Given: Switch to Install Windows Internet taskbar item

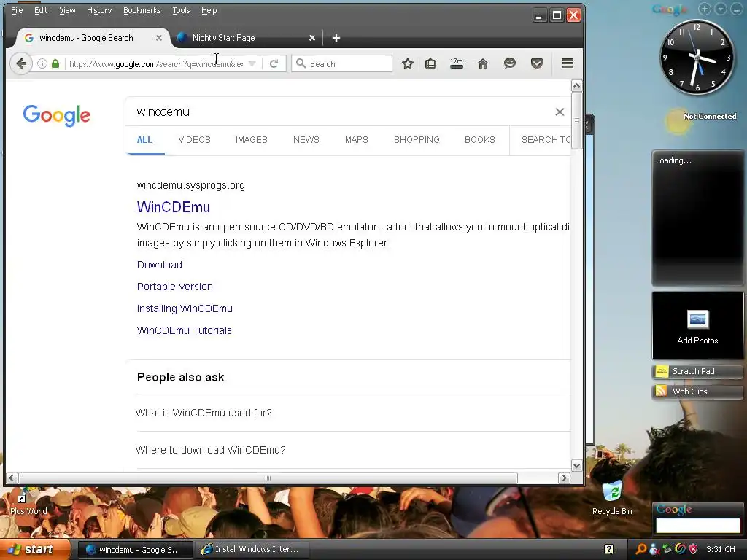Looking at the screenshot, I should tap(253, 549).
